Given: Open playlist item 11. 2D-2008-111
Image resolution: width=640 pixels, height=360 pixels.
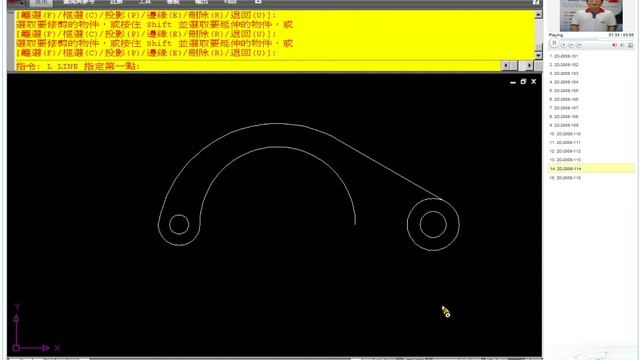Looking at the screenshot, I should [x=565, y=142].
